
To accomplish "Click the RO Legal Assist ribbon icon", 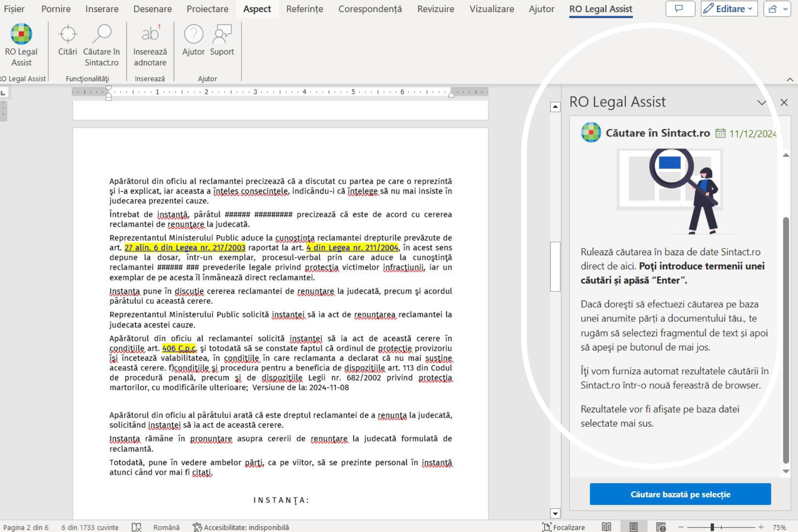I will (x=21, y=34).
